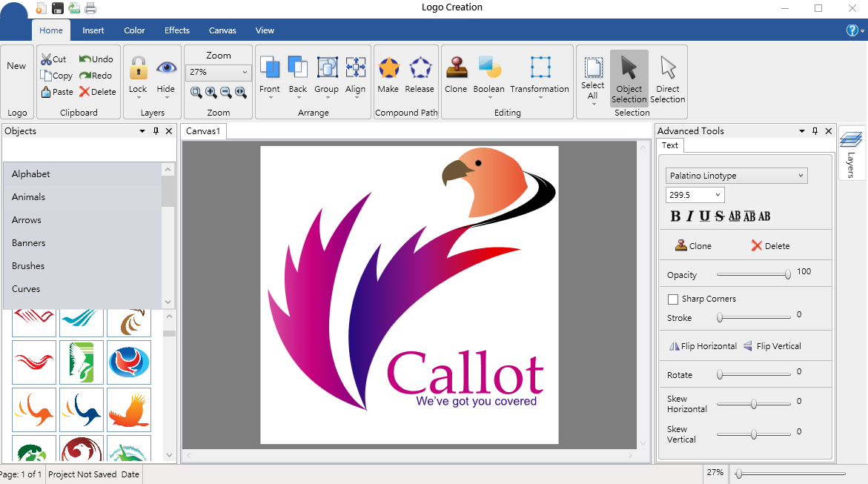
Task: Select the Canvas1 document tab
Action: (203, 131)
